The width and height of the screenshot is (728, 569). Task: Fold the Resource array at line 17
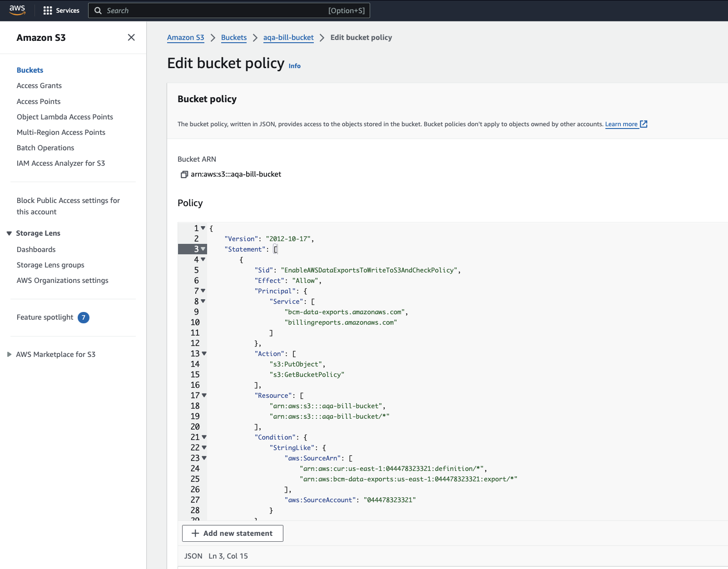(x=204, y=395)
